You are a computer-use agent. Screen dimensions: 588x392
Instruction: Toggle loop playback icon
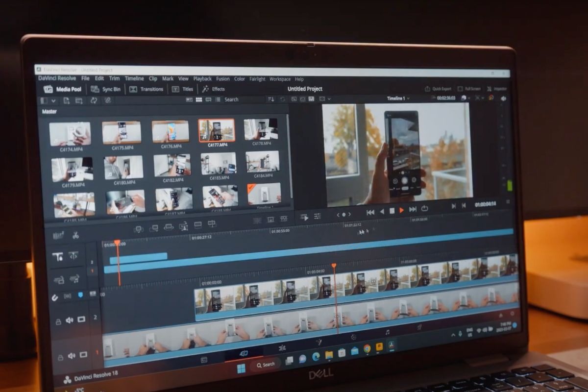(424, 209)
